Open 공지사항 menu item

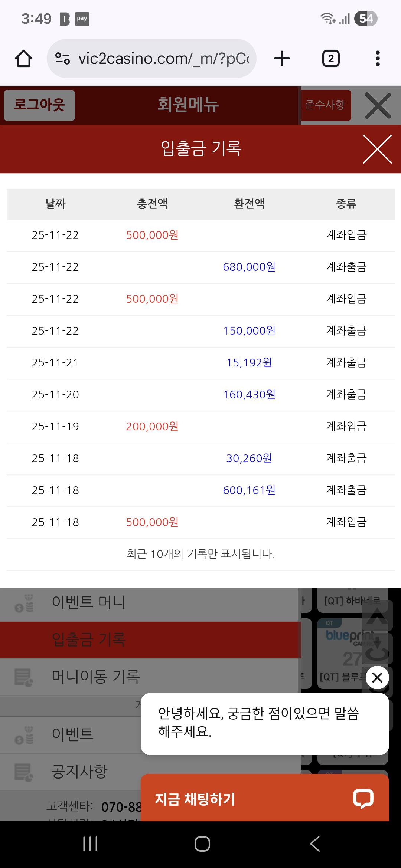pos(79,772)
